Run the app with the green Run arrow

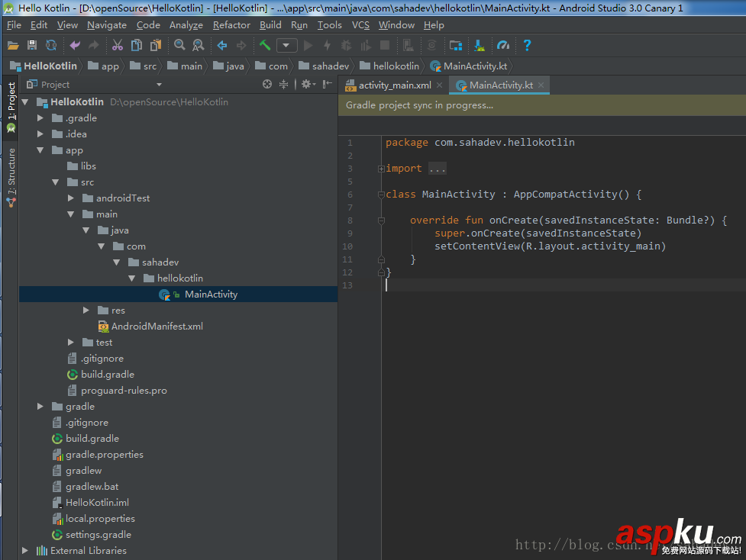point(308,45)
